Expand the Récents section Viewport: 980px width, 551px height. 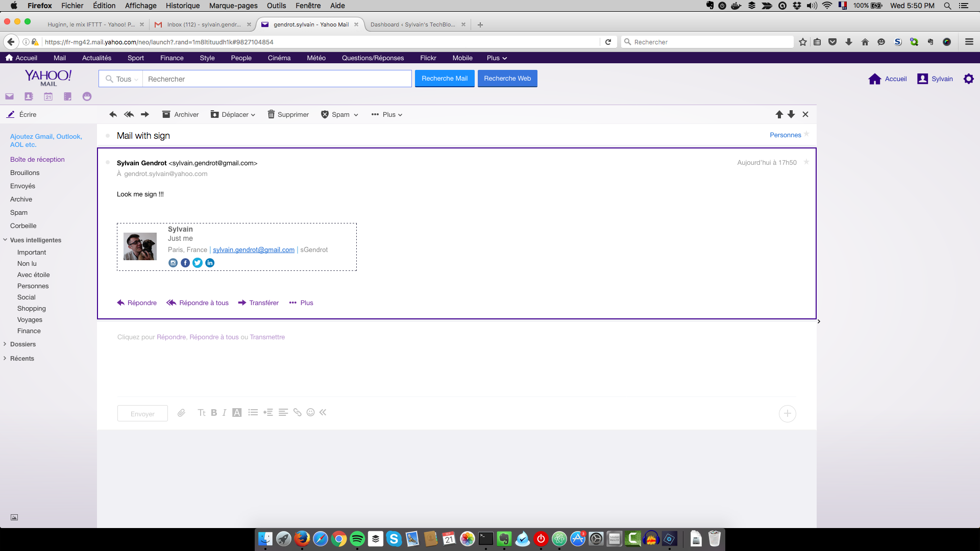pyautogui.click(x=5, y=358)
